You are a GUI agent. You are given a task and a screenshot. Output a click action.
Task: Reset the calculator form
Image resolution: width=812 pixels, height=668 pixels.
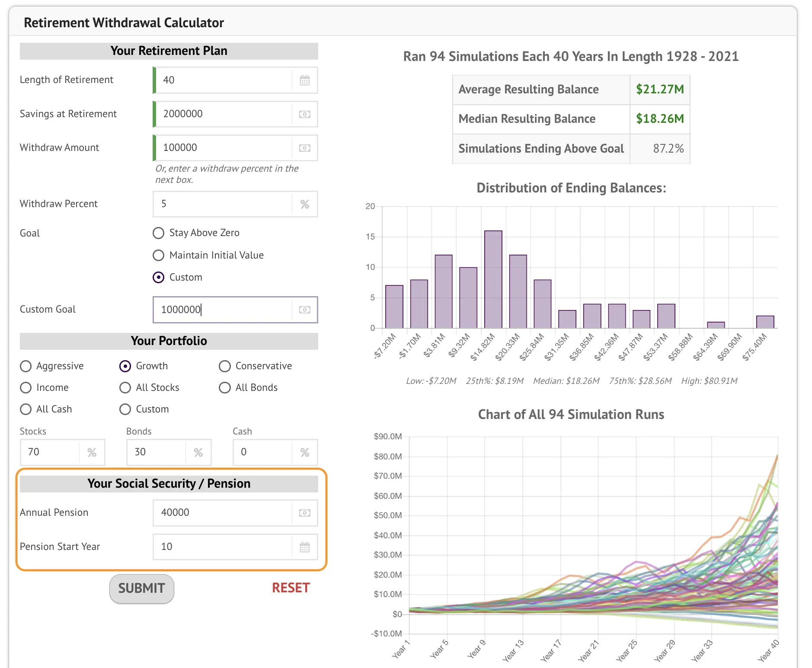pyautogui.click(x=291, y=588)
